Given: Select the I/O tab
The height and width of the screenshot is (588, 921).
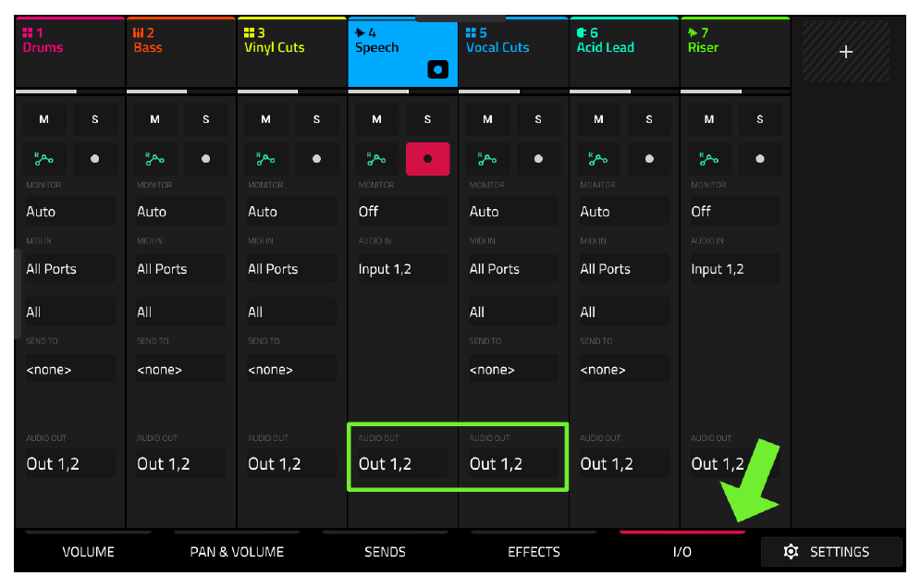Looking at the screenshot, I should tap(682, 552).
